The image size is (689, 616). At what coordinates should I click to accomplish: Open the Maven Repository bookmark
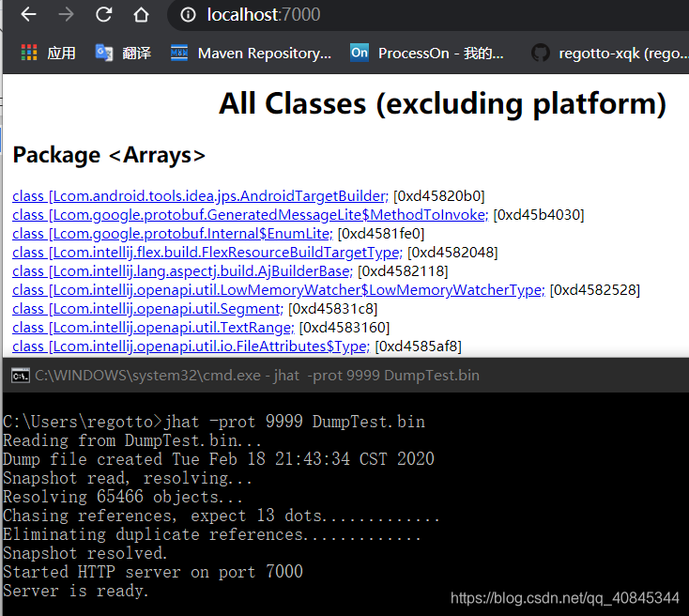pos(251,53)
